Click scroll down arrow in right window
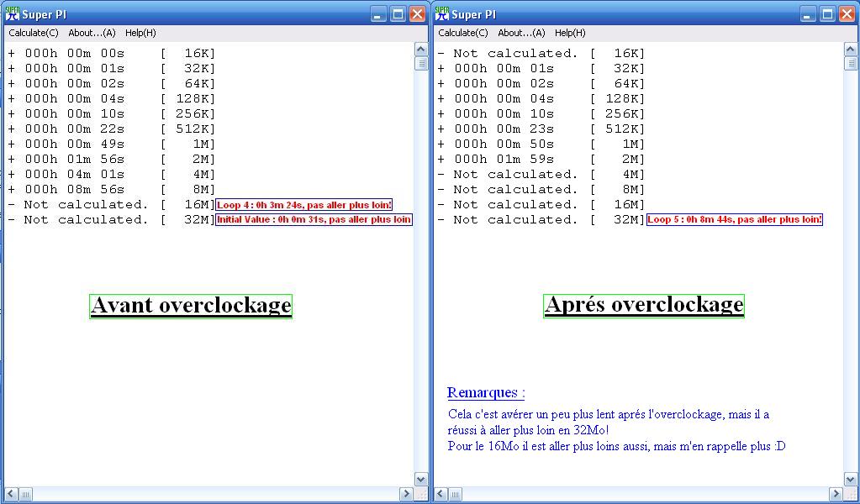860x504 pixels. click(x=850, y=480)
